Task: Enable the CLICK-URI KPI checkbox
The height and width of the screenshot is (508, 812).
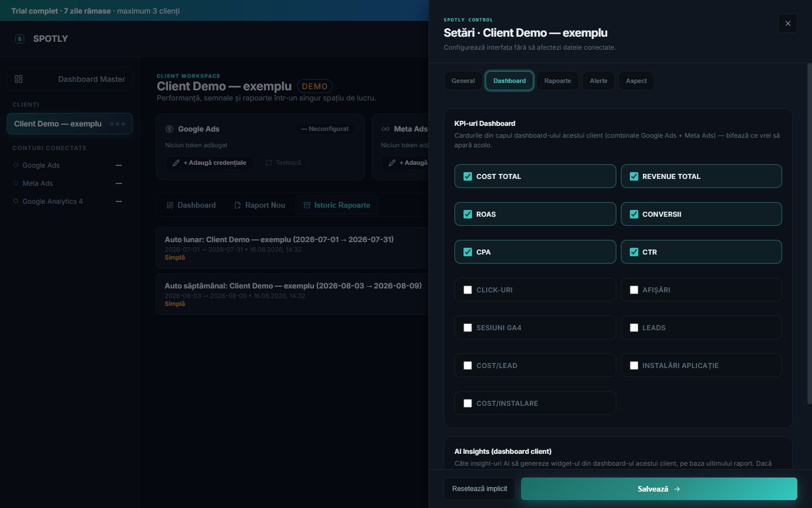Action: 467,290
